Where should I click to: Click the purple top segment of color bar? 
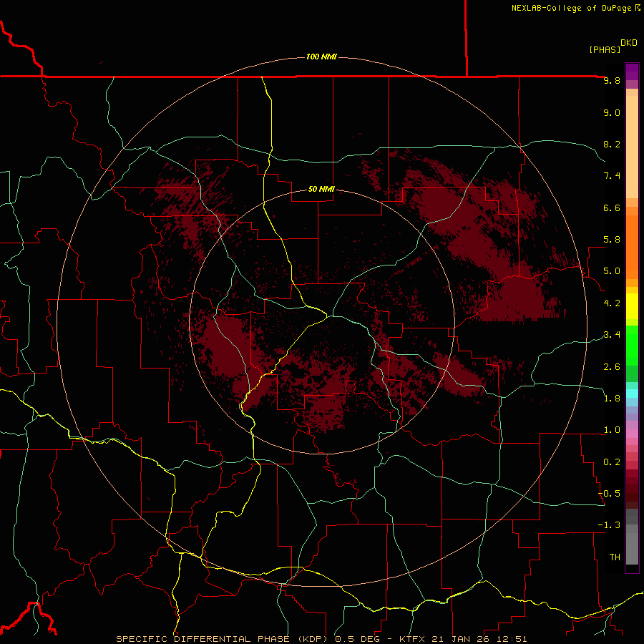[632, 72]
